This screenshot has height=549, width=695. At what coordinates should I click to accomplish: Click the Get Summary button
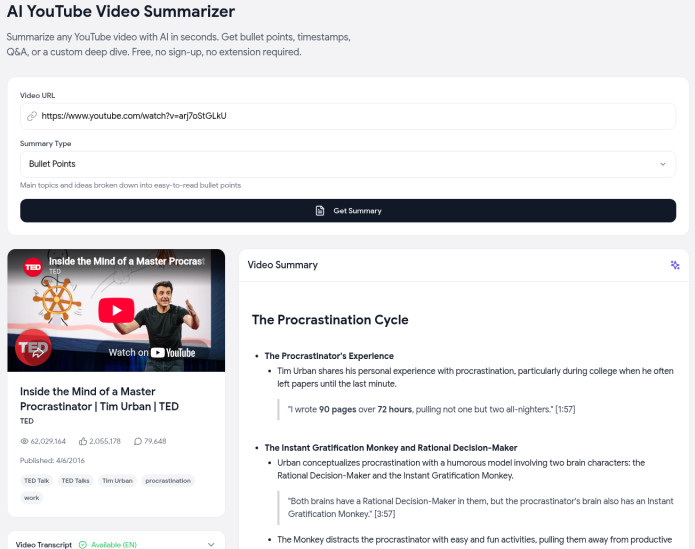click(x=348, y=210)
